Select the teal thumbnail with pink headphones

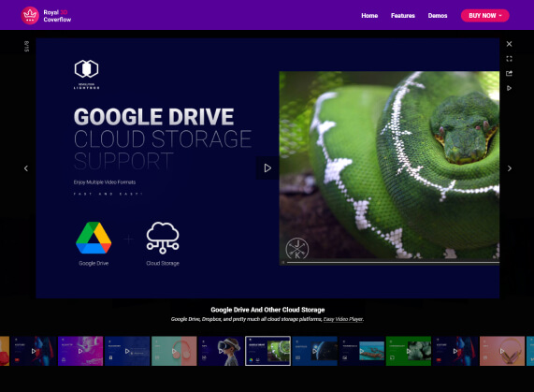coord(174,351)
